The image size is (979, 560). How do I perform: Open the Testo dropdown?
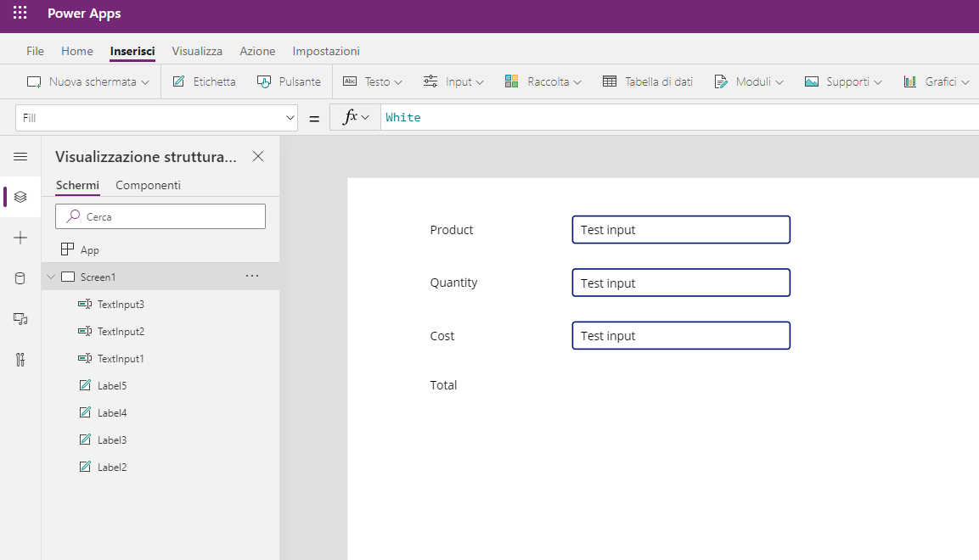(372, 81)
